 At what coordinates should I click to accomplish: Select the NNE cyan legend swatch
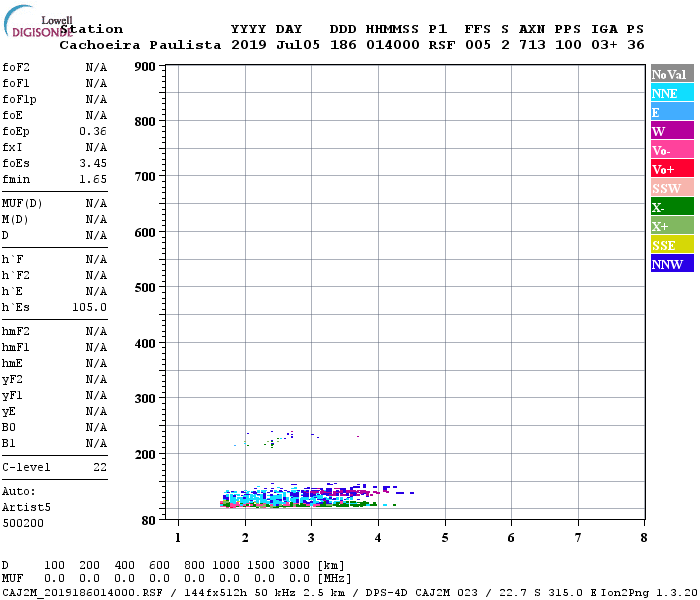tap(672, 92)
